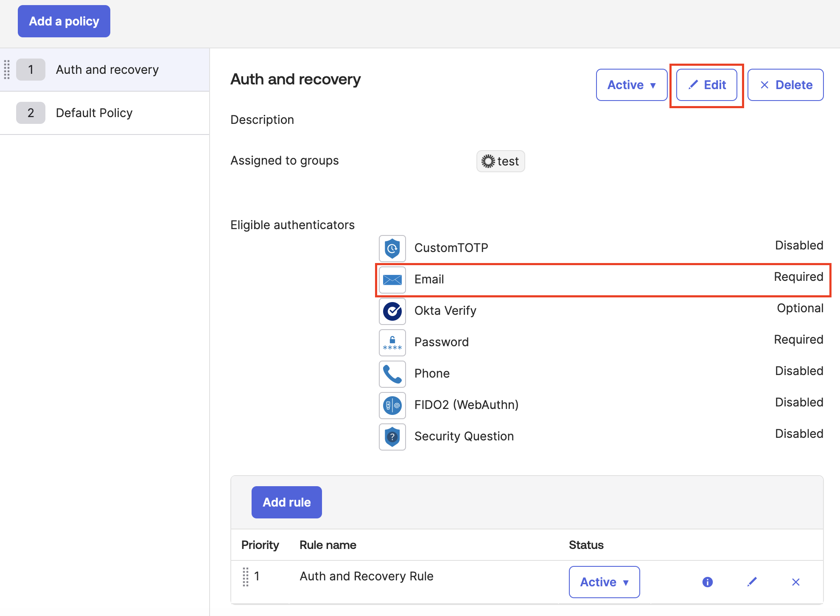
Task: Grab the drag handle beside rule priority 1
Action: [245, 577]
